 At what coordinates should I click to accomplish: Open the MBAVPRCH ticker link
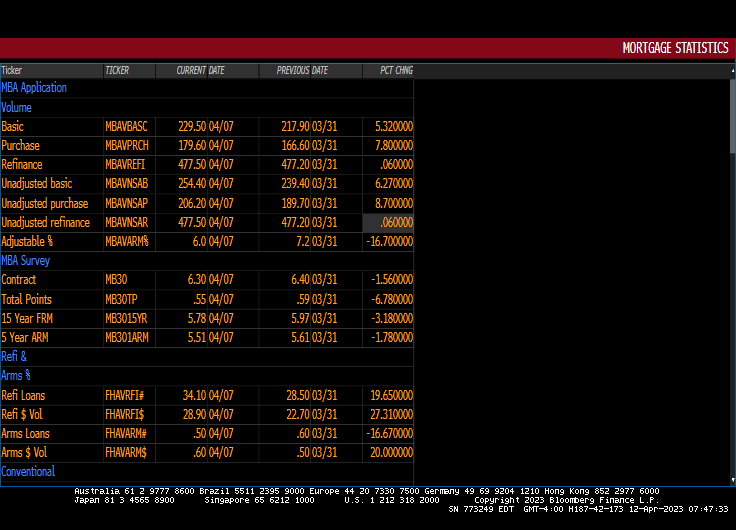126,146
